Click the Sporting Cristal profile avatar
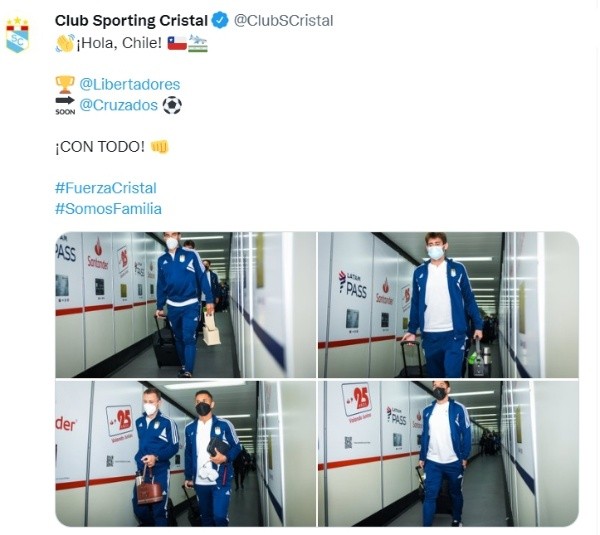Image resolution: width=600 pixels, height=535 pixels. click(x=17, y=34)
